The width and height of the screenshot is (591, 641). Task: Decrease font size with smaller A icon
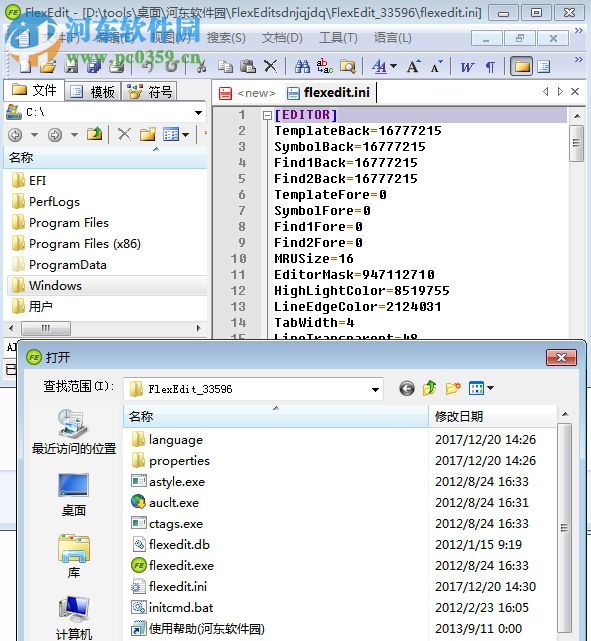click(x=436, y=66)
